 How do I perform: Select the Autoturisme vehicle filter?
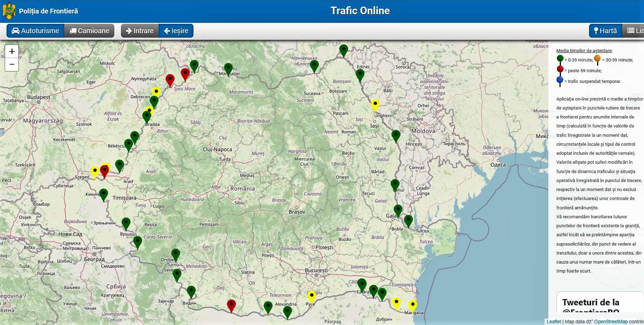pyautogui.click(x=35, y=31)
